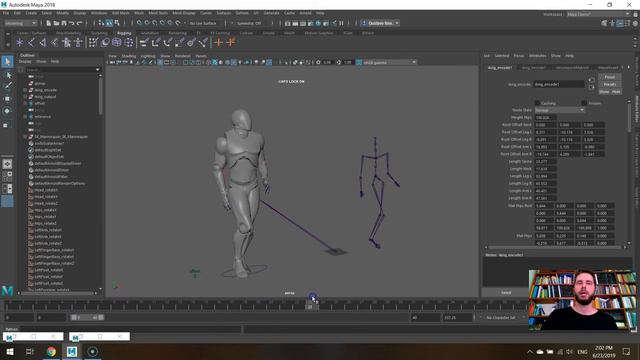The image size is (640, 360).
Task: Activate the Lasso select tool
Action: pos(7,75)
